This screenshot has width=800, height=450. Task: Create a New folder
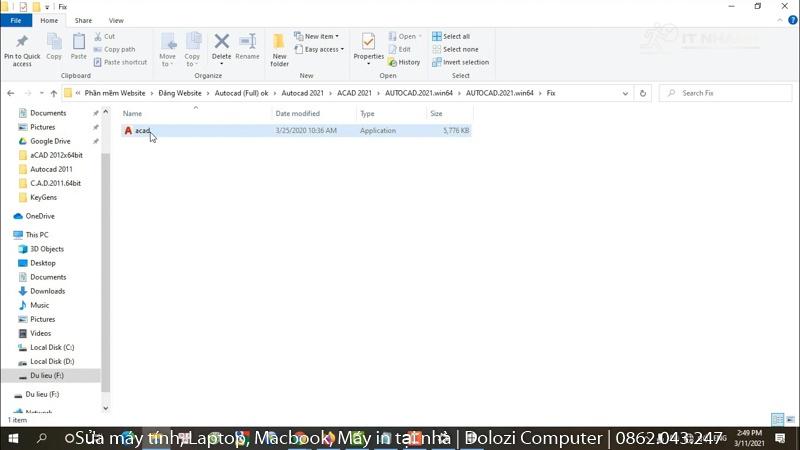point(279,50)
